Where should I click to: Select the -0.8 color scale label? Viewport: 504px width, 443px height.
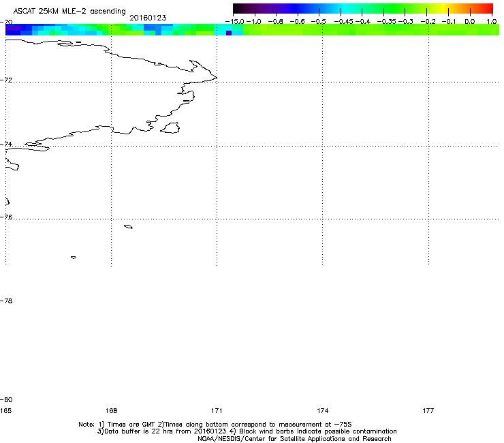click(x=275, y=22)
